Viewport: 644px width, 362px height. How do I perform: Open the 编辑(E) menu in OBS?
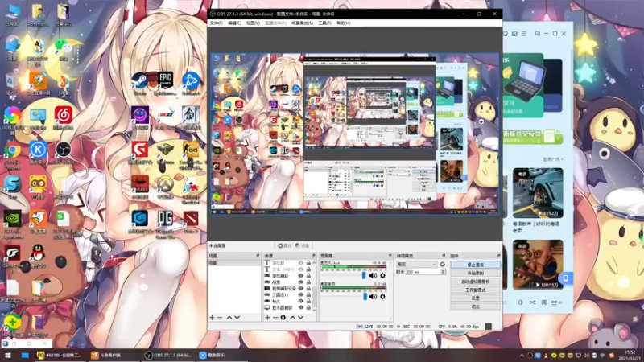(234, 23)
